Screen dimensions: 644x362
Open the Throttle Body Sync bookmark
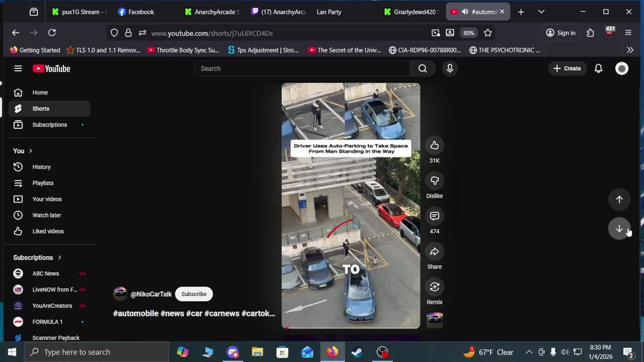tap(183, 50)
